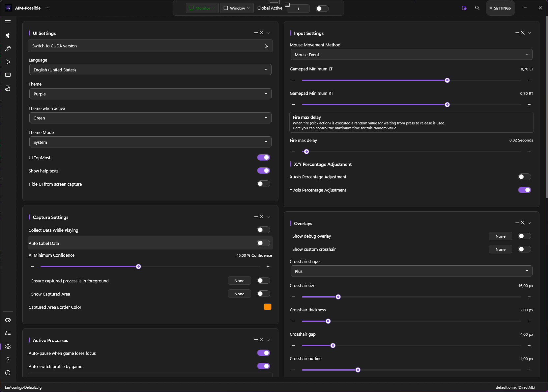Disable Auto-pause when game loses focus

tap(264, 353)
